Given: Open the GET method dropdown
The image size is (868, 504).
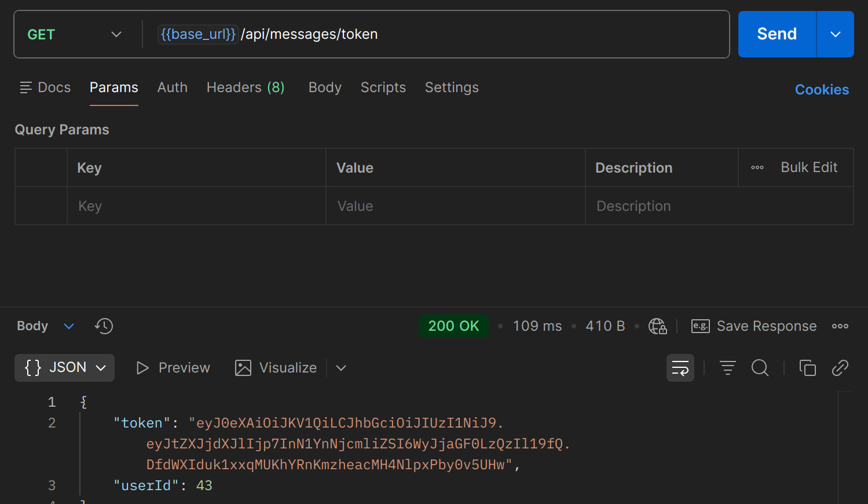Looking at the screenshot, I should tap(75, 34).
